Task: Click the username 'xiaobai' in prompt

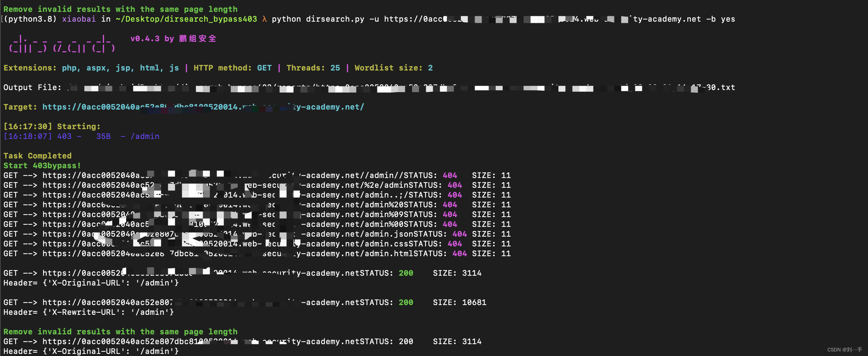Action: click(79, 19)
